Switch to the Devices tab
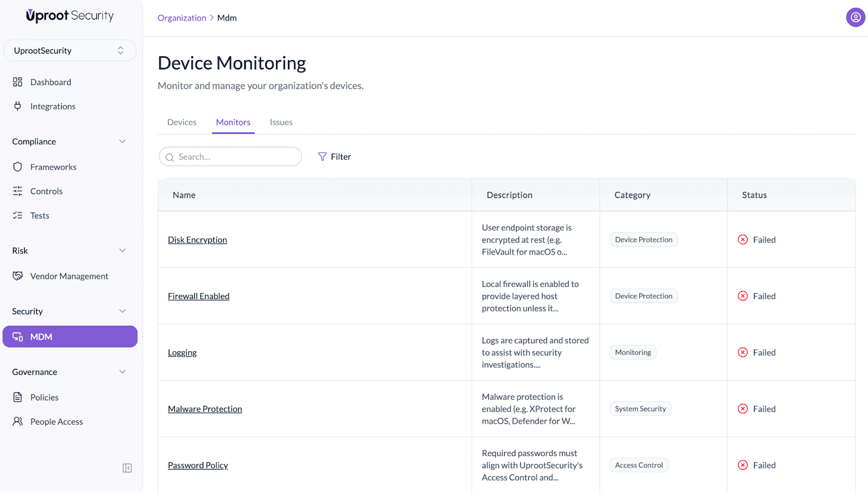This screenshot has width=868, height=493. [x=182, y=123]
